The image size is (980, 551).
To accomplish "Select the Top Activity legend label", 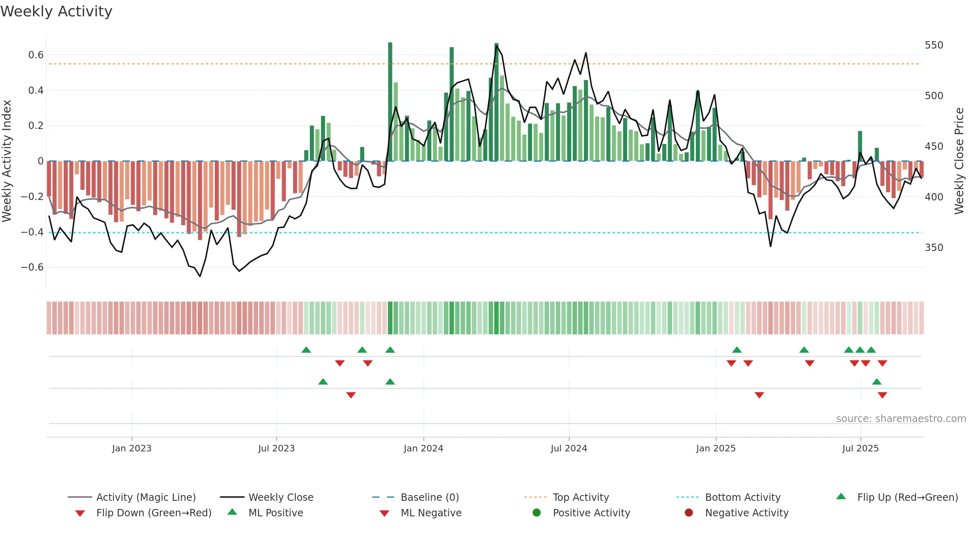I will coord(581,497).
